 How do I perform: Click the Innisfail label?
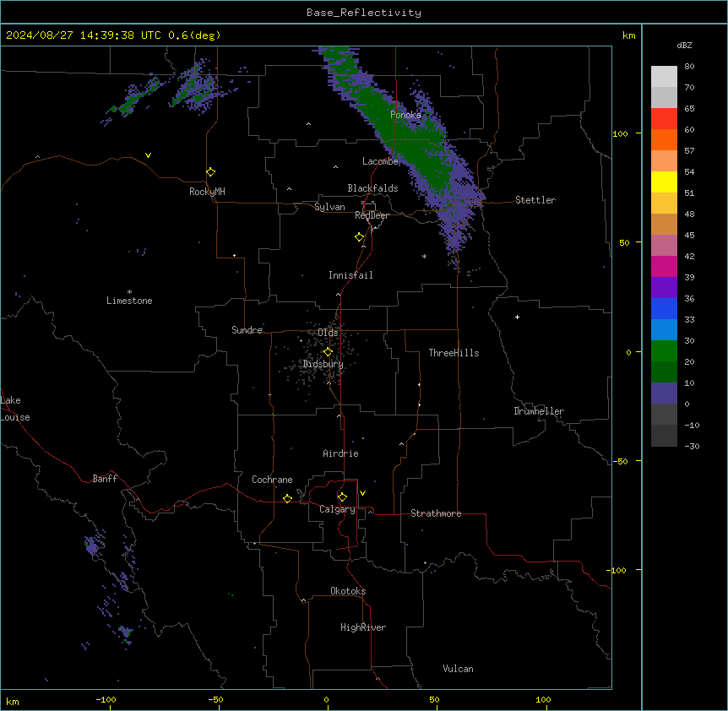click(x=350, y=275)
